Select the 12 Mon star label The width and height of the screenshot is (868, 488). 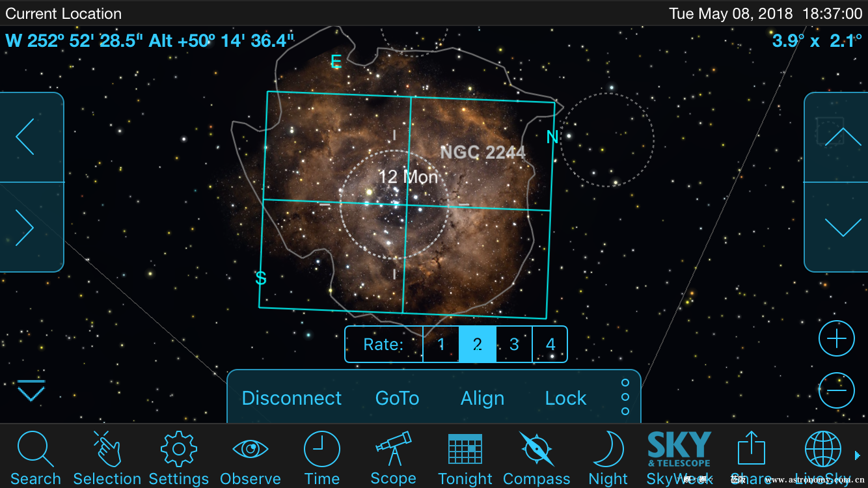point(409,177)
